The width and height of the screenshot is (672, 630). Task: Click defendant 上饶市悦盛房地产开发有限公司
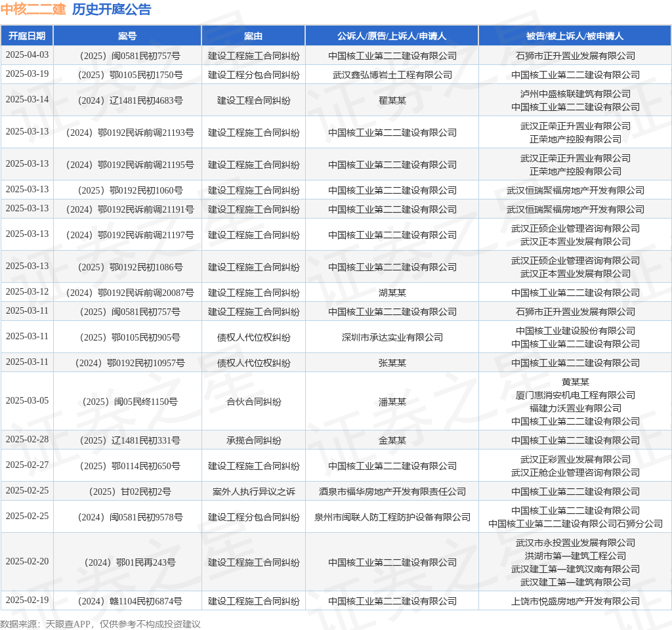pos(575,601)
